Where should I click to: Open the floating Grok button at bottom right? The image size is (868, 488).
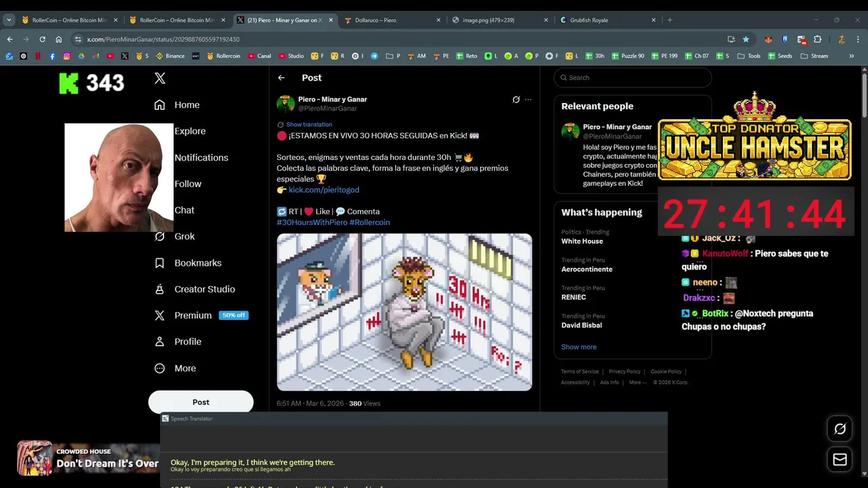[x=840, y=429]
